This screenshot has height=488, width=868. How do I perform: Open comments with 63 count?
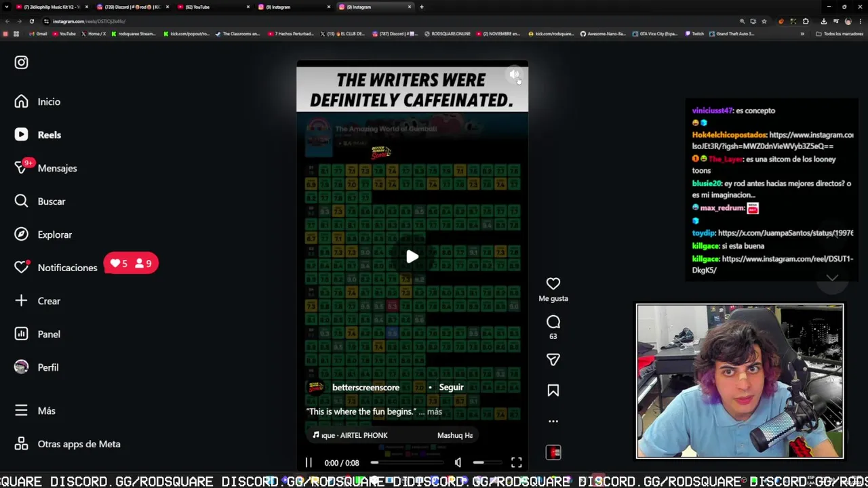click(x=553, y=323)
